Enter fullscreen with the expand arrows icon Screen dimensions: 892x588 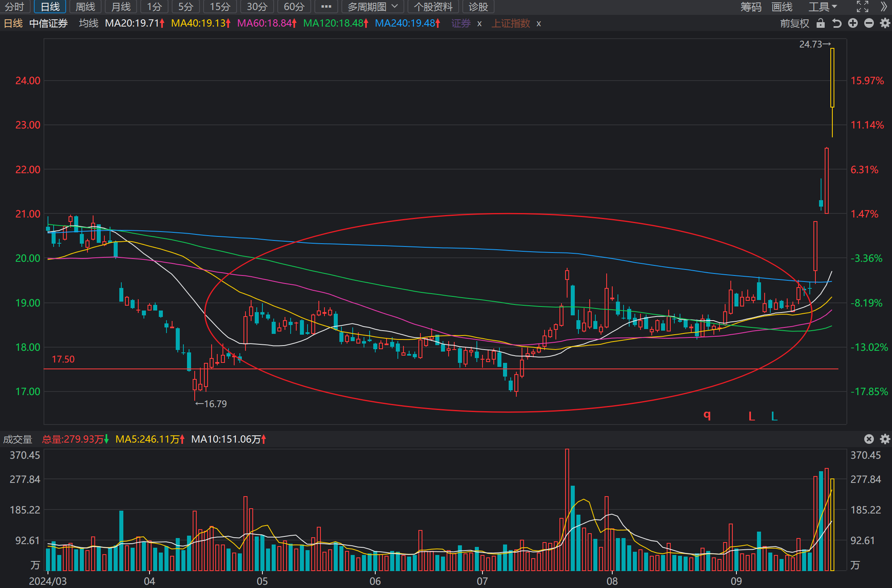point(862,6)
